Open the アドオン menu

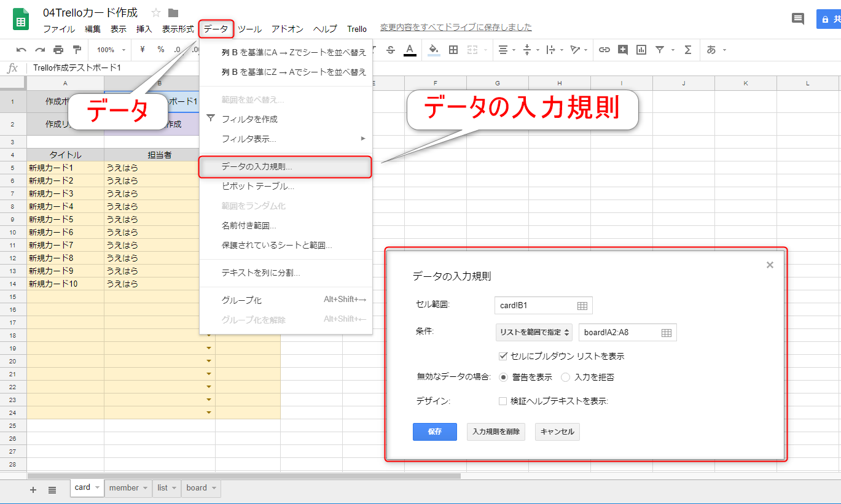288,29
